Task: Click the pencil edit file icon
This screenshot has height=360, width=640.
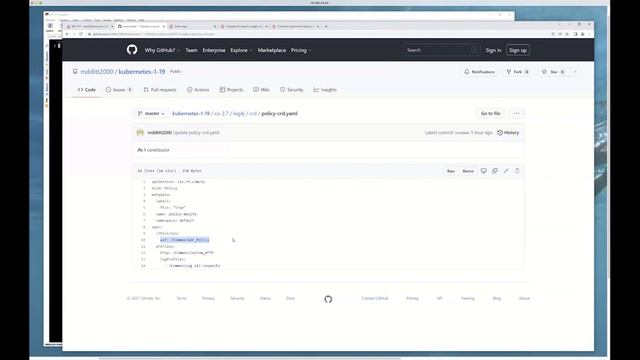Action: pos(506,171)
